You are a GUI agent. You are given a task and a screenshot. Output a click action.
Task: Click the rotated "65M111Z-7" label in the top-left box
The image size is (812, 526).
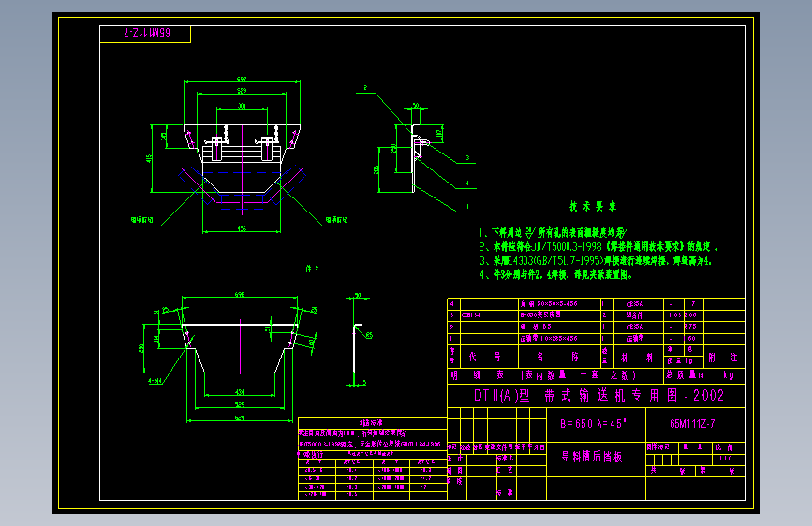coord(147,33)
